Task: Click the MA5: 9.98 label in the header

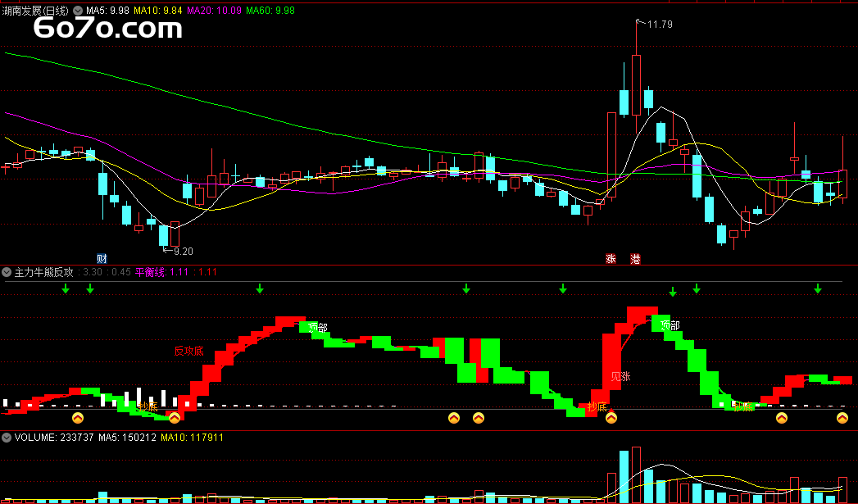Action: tap(108, 11)
